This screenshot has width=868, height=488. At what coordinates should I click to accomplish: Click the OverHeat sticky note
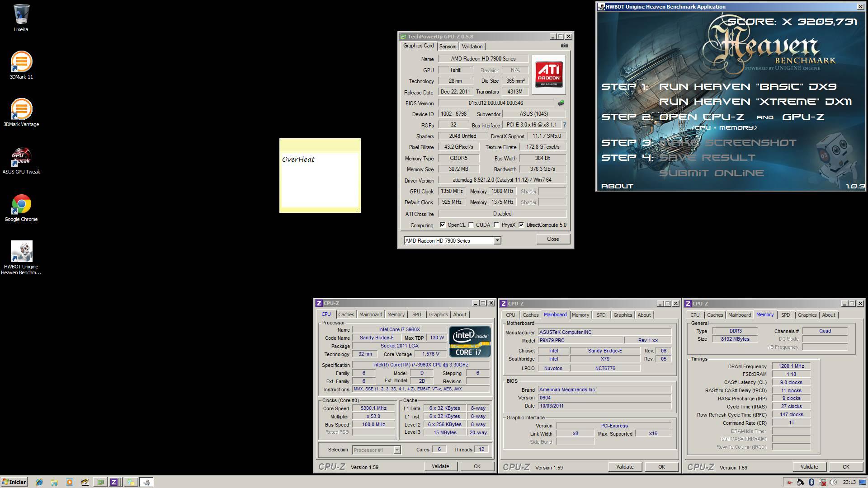pos(320,176)
